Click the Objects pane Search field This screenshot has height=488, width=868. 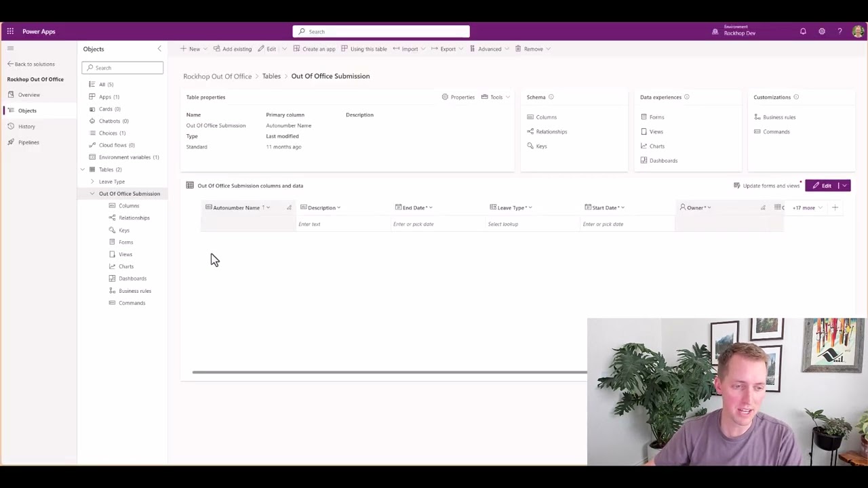coord(122,67)
